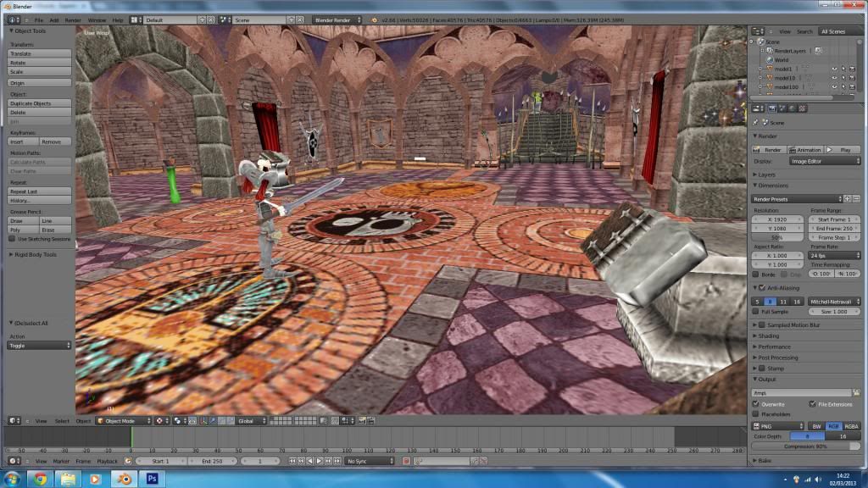The width and height of the screenshot is (868, 488).
Task: Add a render preset with the plus icon
Action: (x=848, y=198)
